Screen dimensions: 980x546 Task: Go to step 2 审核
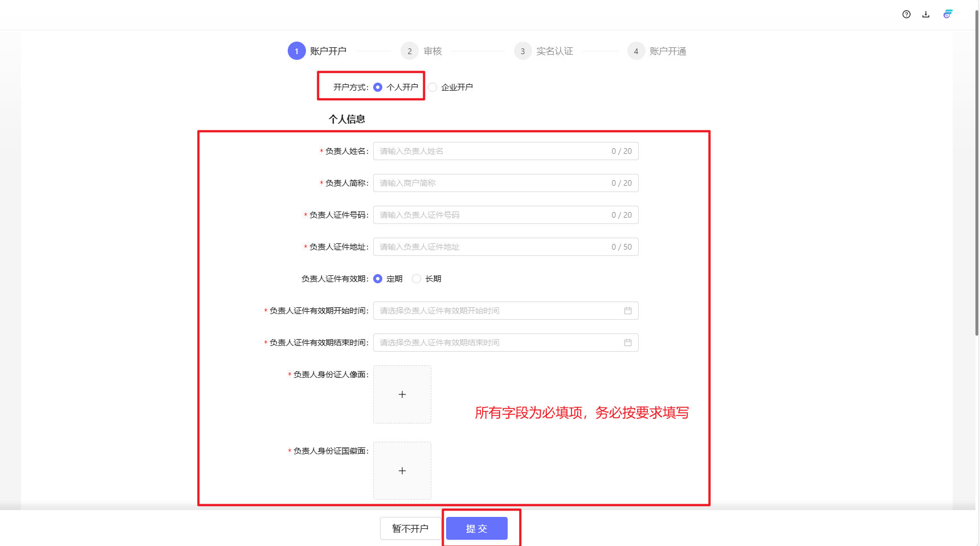pyautogui.click(x=410, y=51)
